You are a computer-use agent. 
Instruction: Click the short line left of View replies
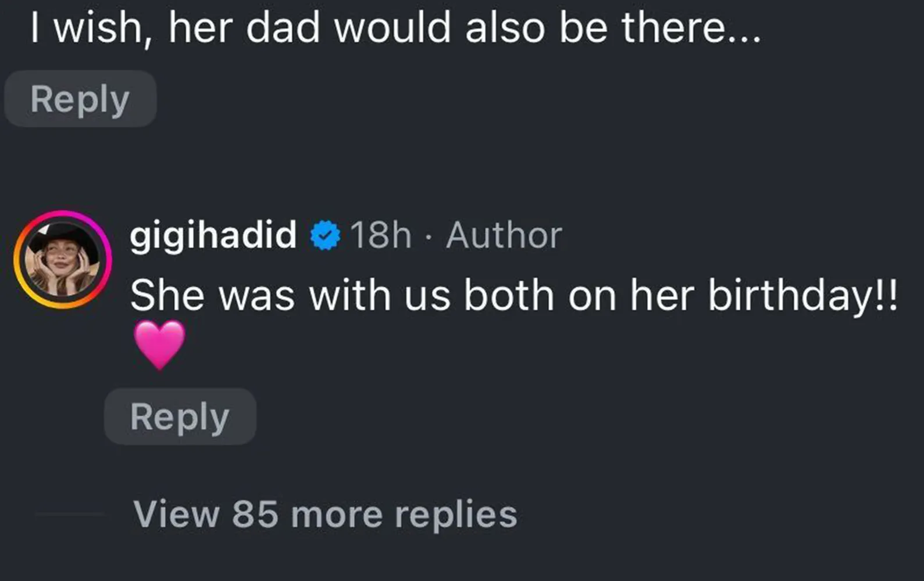(x=70, y=514)
